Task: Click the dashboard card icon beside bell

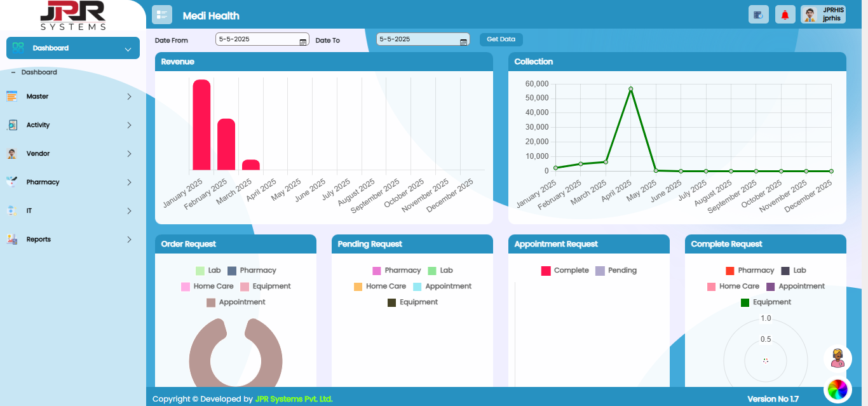Action: click(759, 15)
